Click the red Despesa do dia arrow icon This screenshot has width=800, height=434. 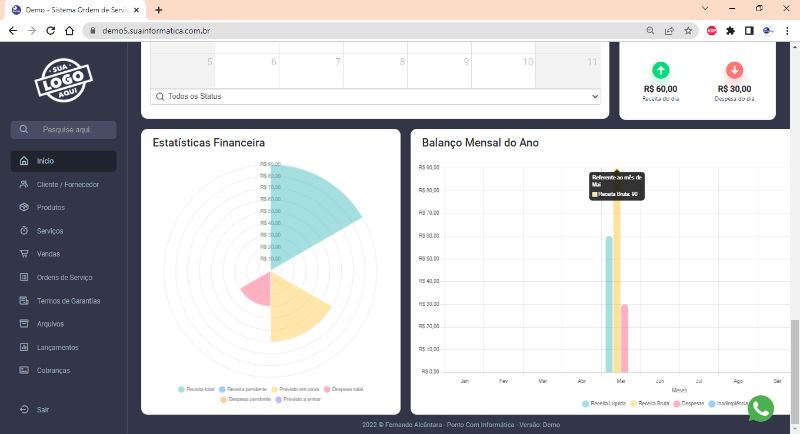[734, 70]
